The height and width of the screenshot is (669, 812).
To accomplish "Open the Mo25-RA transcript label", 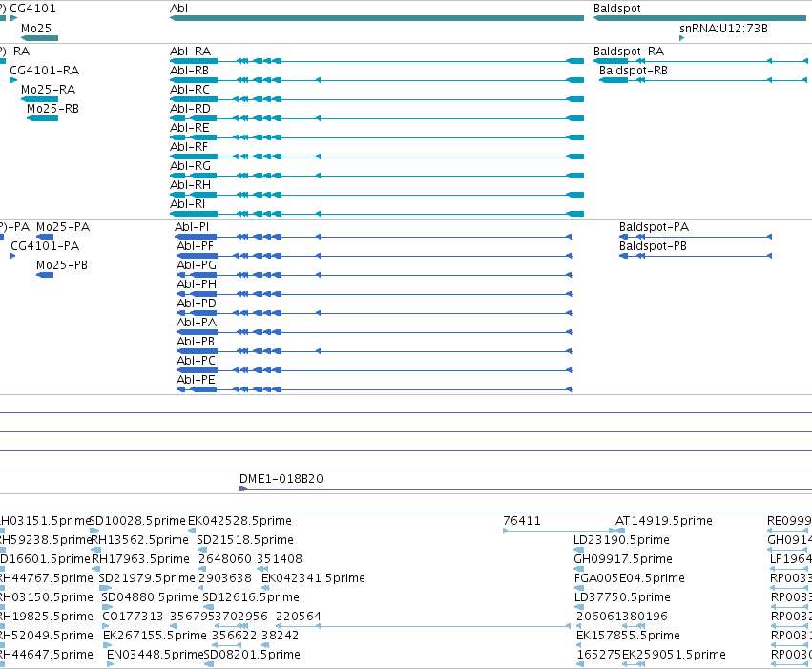I will tap(48, 90).
